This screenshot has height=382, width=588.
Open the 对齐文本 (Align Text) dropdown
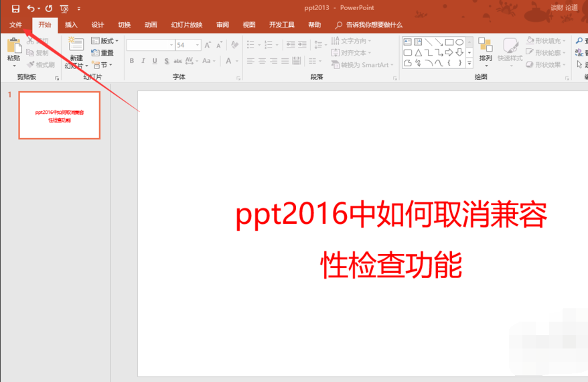coord(351,53)
